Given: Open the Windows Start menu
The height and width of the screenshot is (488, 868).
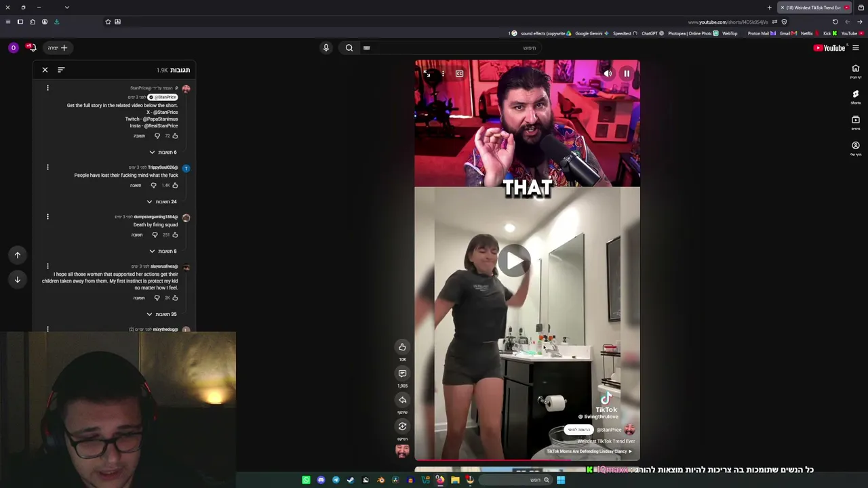Looking at the screenshot, I should pos(561,480).
